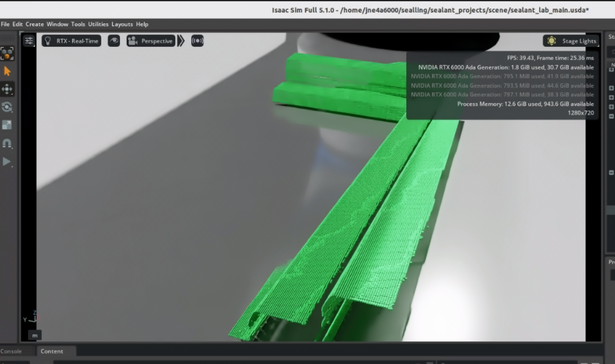The height and width of the screenshot is (364, 615).
Task: Activate the Move gizmo tool
Action: point(7,89)
